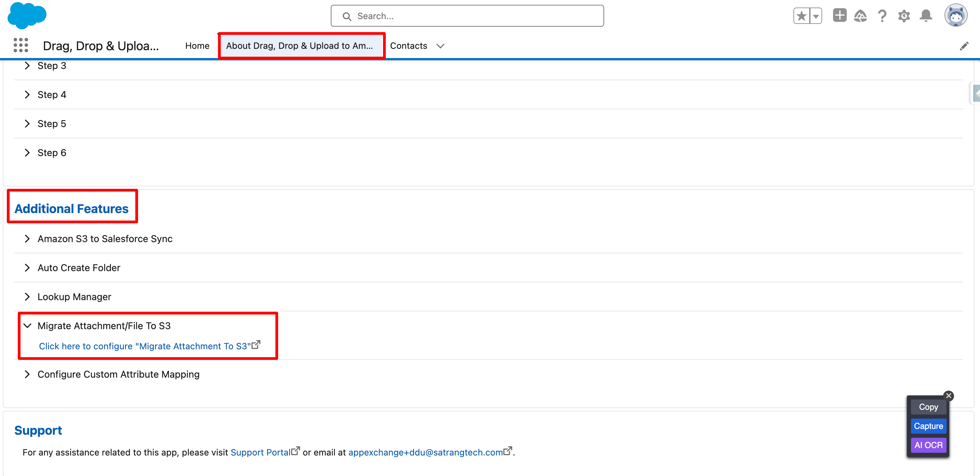
Task: Click the Favorites star icon
Action: click(x=801, y=16)
